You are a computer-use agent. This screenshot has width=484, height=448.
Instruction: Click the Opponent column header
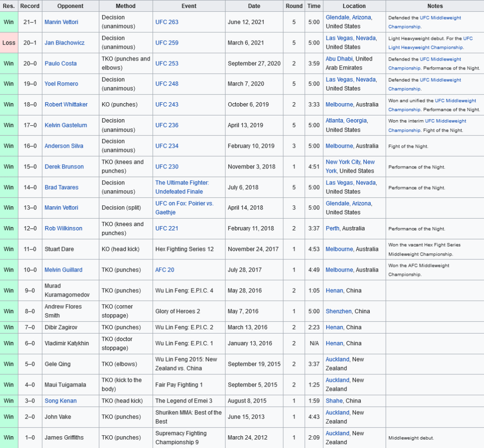(70, 6)
